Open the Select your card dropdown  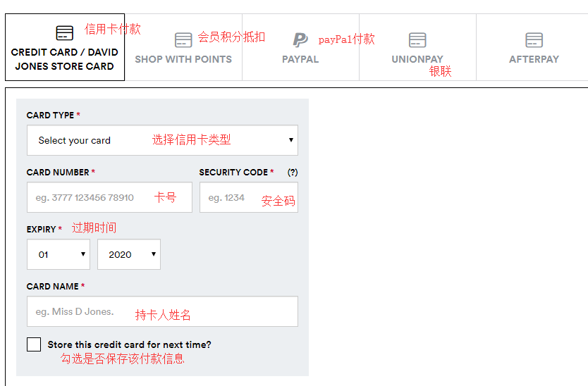(x=162, y=140)
